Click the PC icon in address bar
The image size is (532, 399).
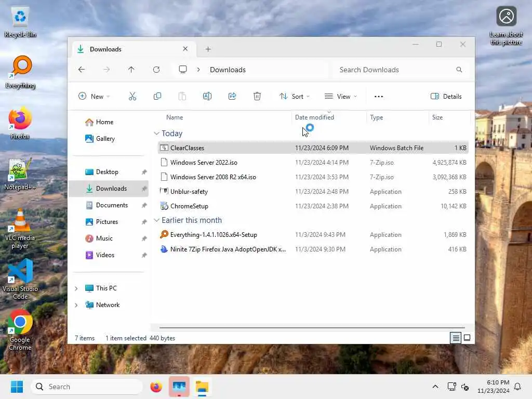click(183, 70)
